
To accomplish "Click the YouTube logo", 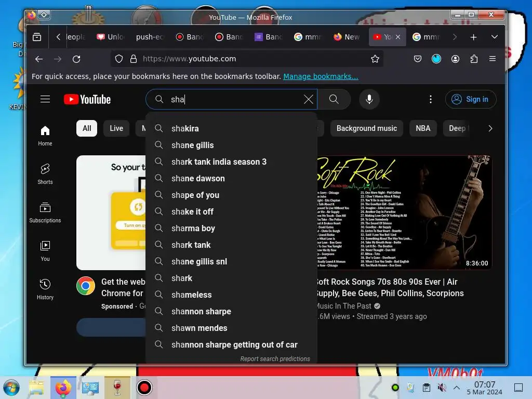I will point(87,99).
